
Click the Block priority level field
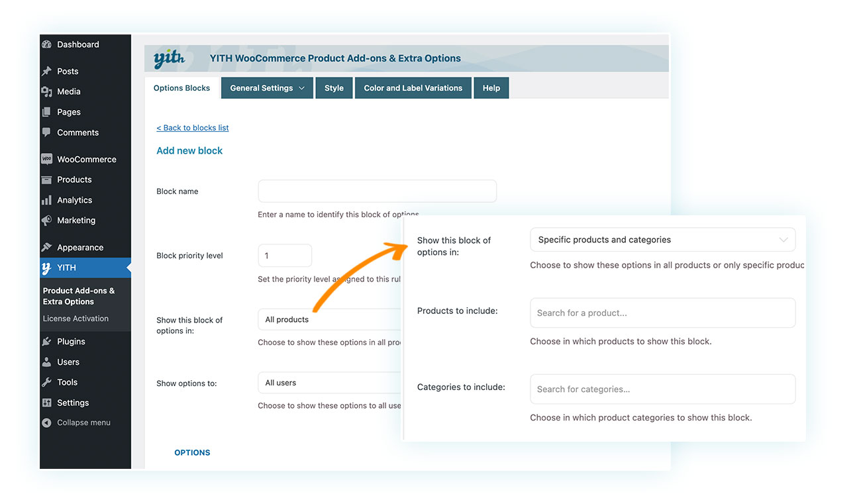coord(285,256)
